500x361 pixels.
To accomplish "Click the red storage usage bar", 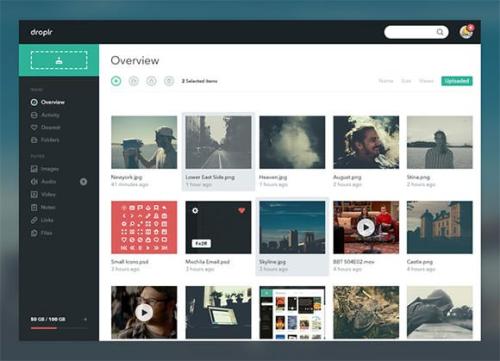I will (x=44, y=328).
